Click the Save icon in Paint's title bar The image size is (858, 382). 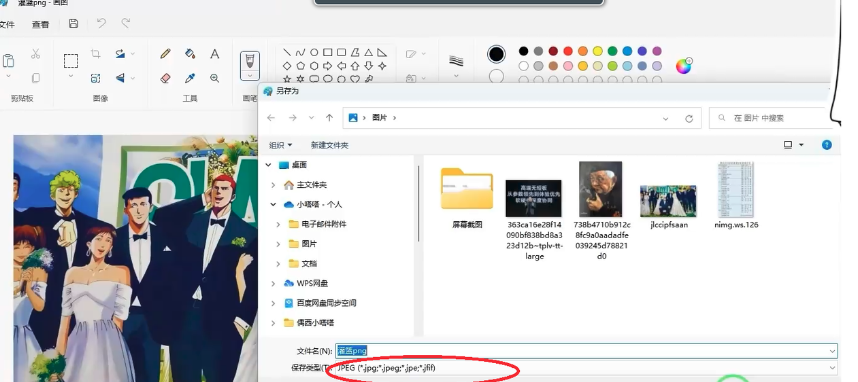pos(73,24)
